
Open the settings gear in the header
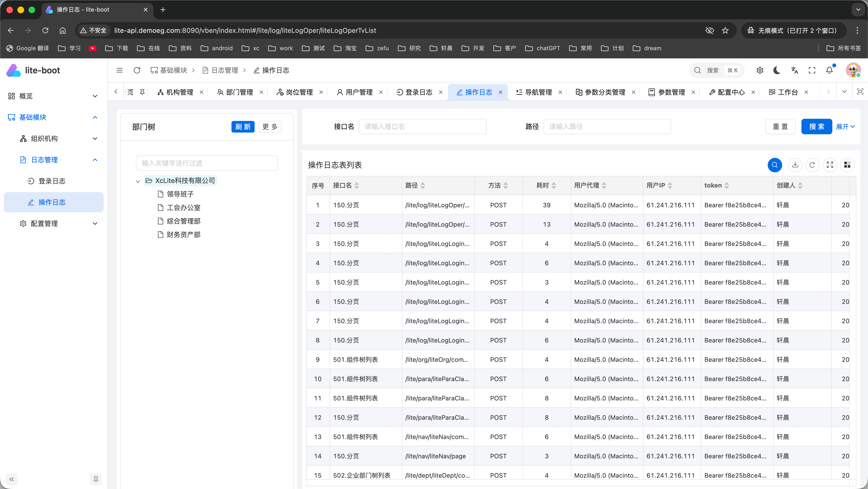760,70
